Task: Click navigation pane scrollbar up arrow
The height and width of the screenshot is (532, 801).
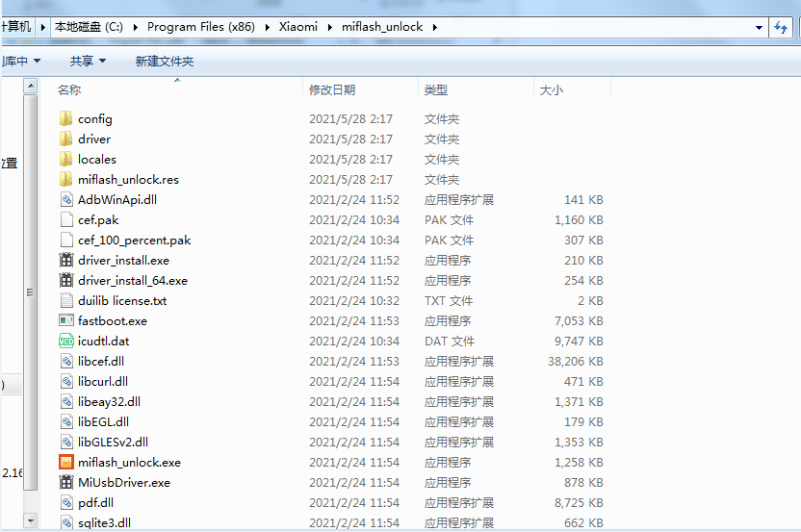Action: tap(31, 86)
